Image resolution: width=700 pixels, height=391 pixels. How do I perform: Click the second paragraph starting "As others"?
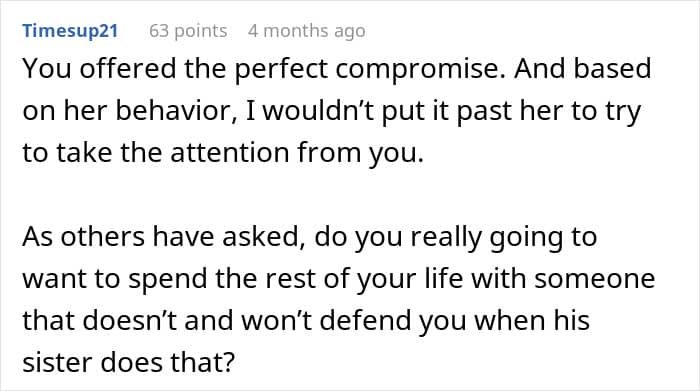point(338,299)
